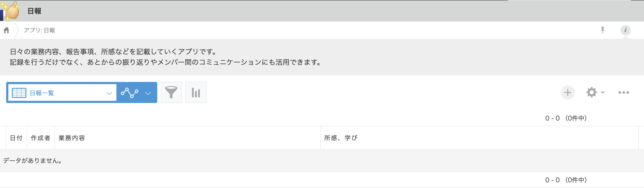
Task: Open the filter funnel icon
Action: [171, 92]
